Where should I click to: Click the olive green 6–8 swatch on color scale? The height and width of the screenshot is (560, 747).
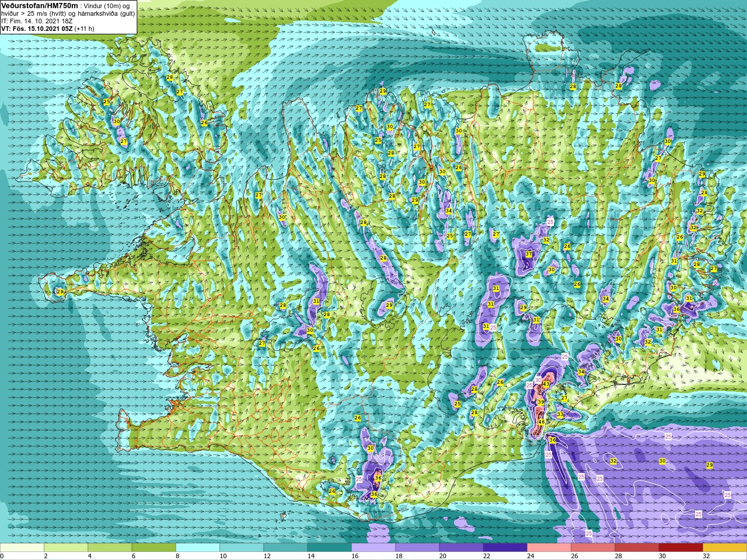click(154, 548)
